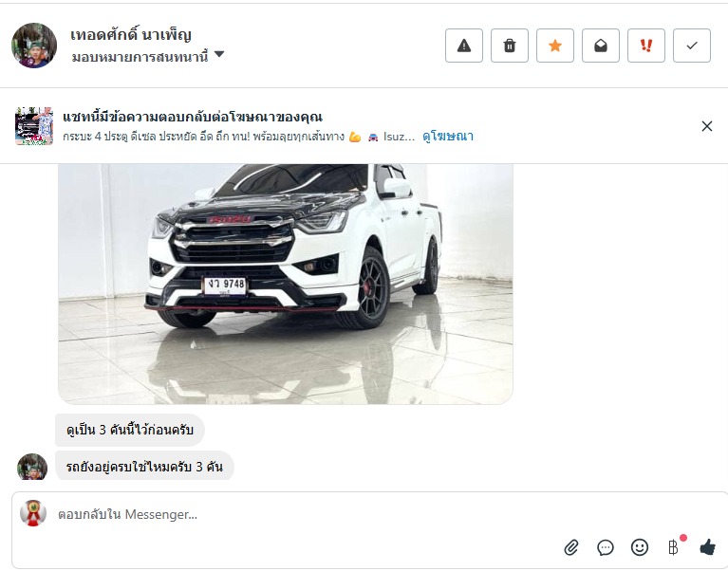Open customer name เทอดศักดิ์ นาเพ็ญ
Viewport: 728px width, 571px height.
[131, 35]
